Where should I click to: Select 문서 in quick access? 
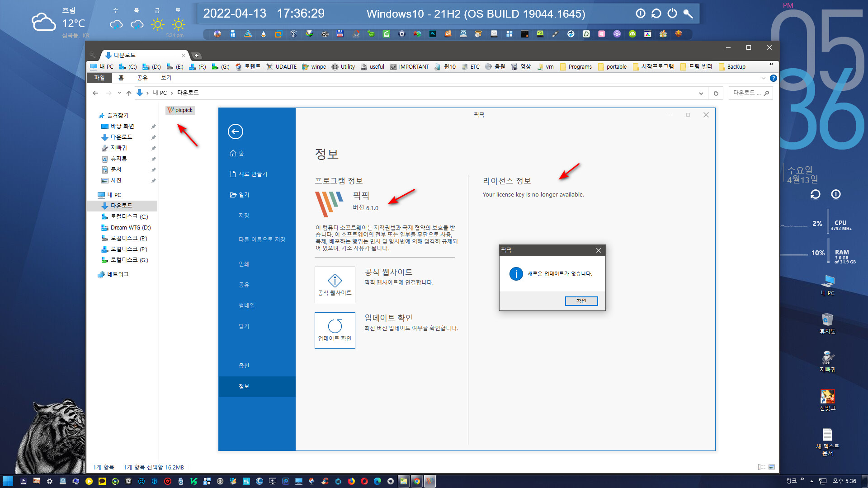coord(116,169)
